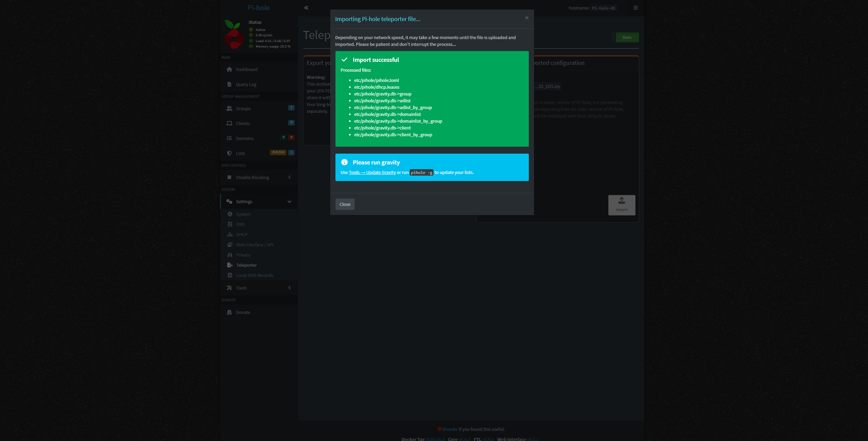Click the Clients laptop icon
Viewport: 868px width, 441px height.
pyautogui.click(x=229, y=123)
